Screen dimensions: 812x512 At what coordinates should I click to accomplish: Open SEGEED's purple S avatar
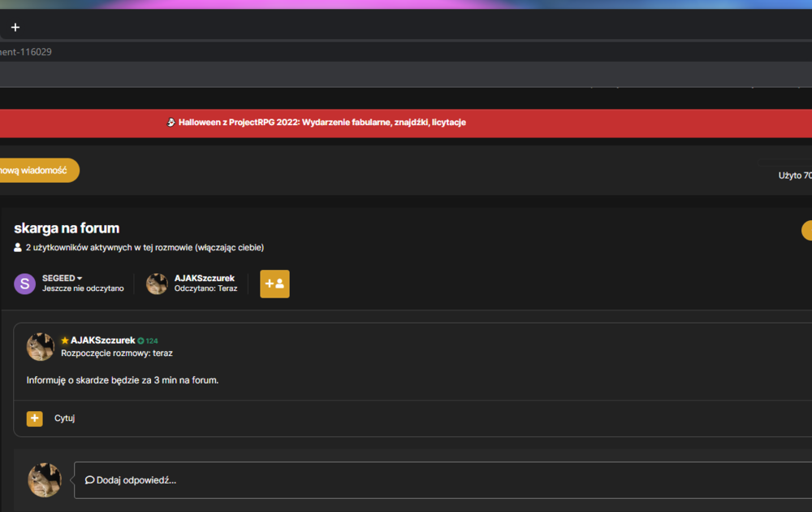click(x=24, y=284)
